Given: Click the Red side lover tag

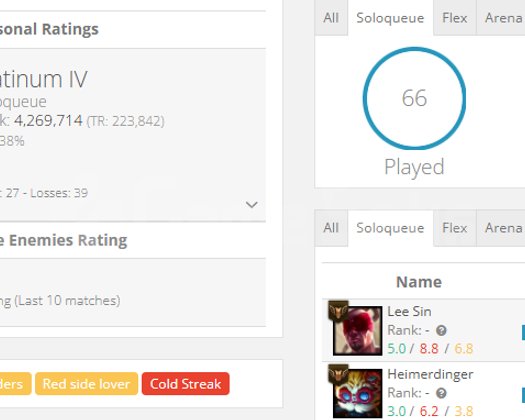Looking at the screenshot, I should click(x=86, y=384).
